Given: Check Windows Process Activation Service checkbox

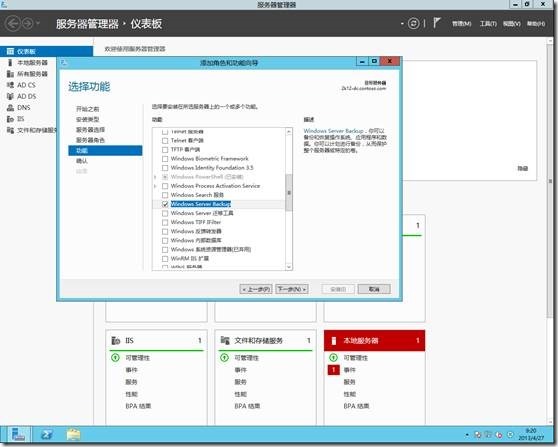Looking at the screenshot, I should tap(165, 186).
